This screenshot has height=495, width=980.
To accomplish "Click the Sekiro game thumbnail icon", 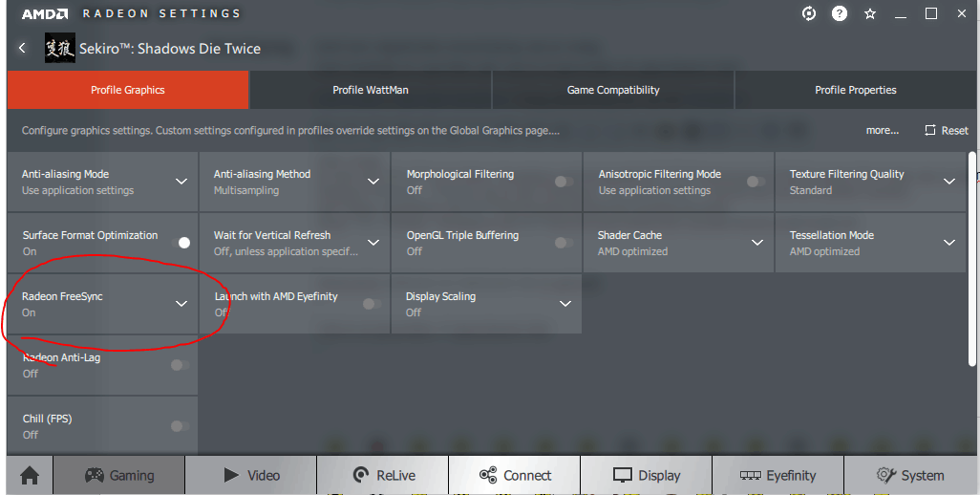I will [x=59, y=49].
